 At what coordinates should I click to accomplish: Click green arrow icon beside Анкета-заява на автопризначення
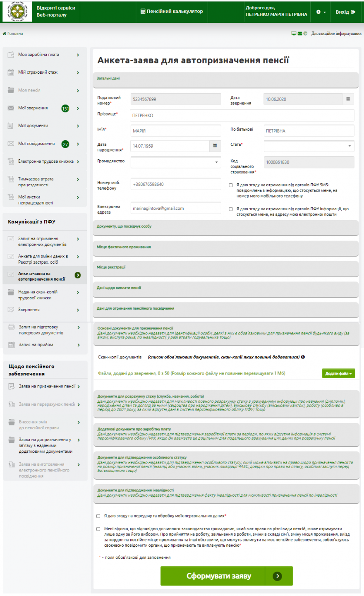click(x=78, y=275)
